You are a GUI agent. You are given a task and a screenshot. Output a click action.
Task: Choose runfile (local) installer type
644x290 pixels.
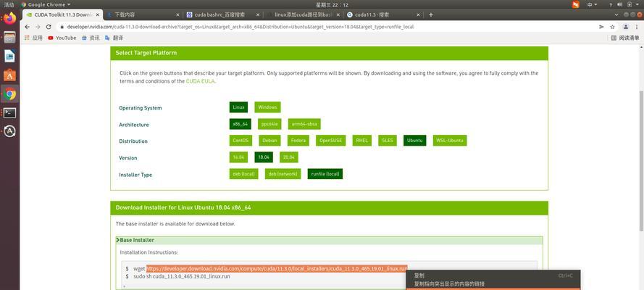[x=325, y=174]
